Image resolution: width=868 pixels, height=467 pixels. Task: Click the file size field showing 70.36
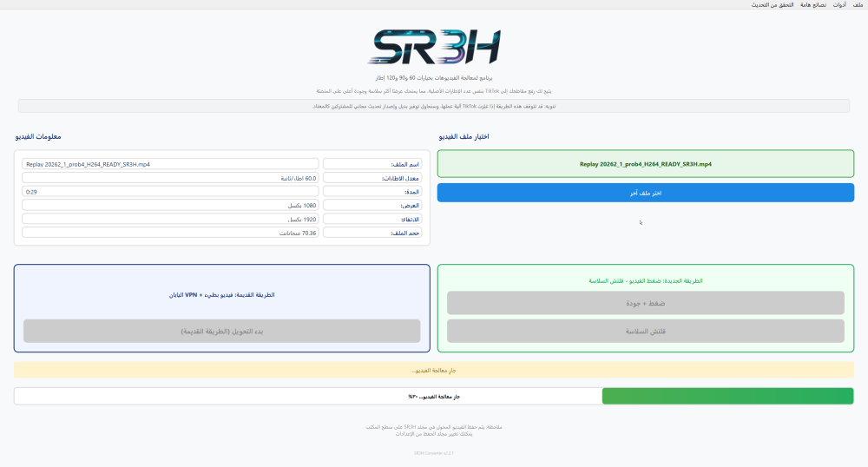click(x=170, y=233)
